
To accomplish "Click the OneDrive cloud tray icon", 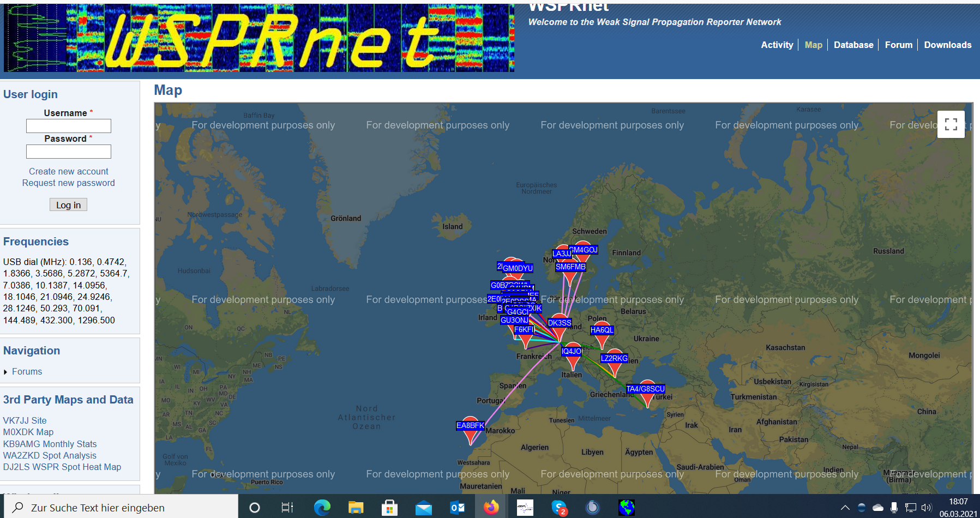I will (878, 508).
